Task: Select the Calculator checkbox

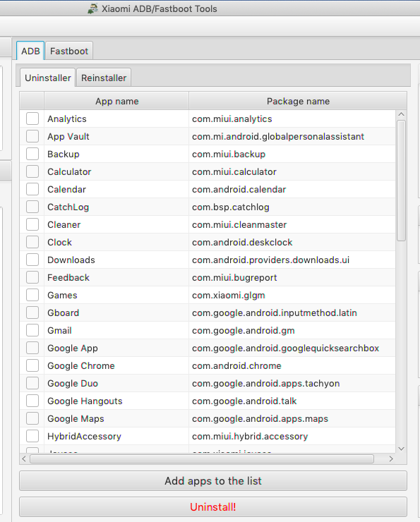Action: pos(32,171)
